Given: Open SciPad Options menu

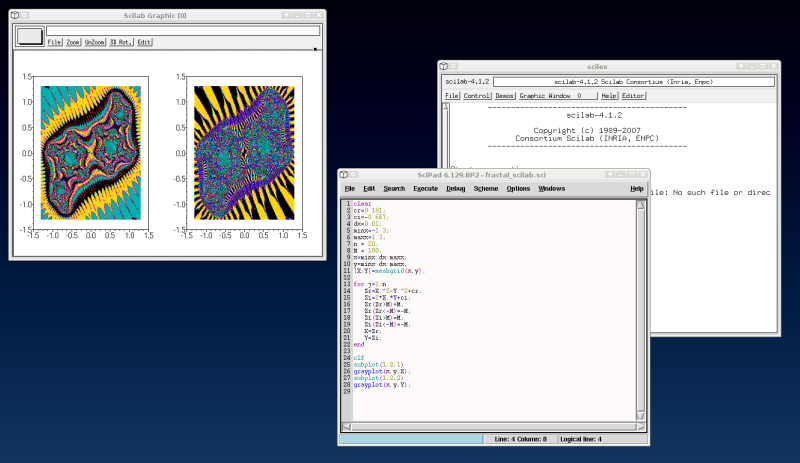Looking at the screenshot, I should pos(518,188).
